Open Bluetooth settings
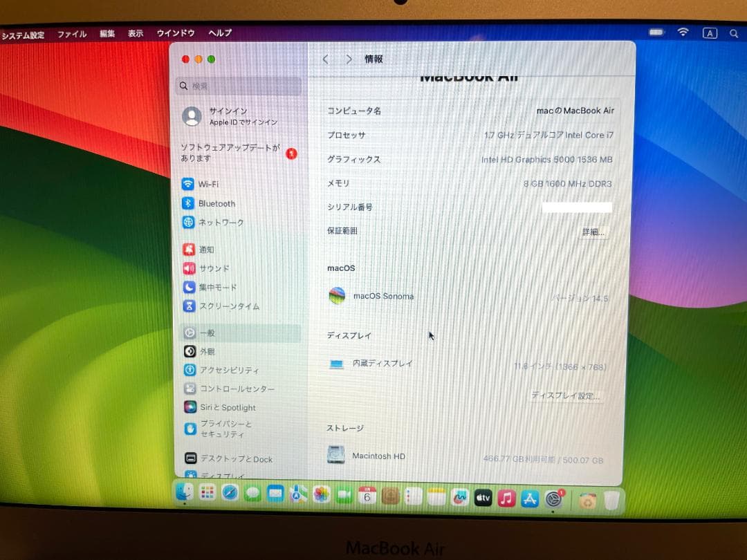 pos(213,203)
